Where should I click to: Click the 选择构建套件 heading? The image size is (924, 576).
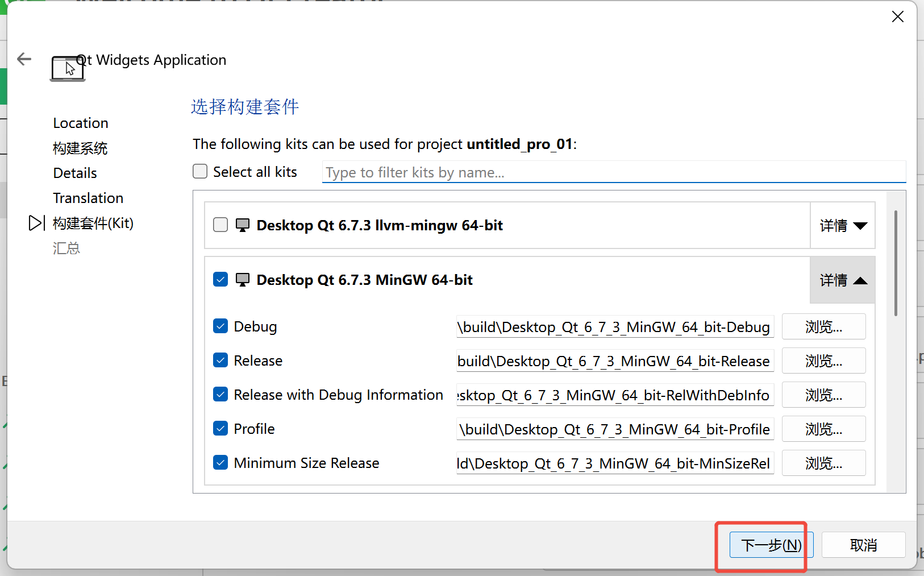click(x=245, y=107)
